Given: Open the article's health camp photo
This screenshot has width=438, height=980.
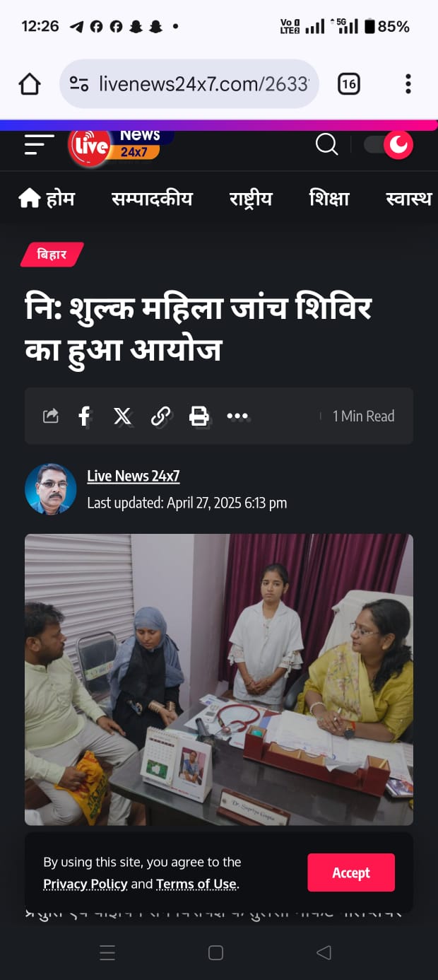Looking at the screenshot, I should tap(219, 679).
